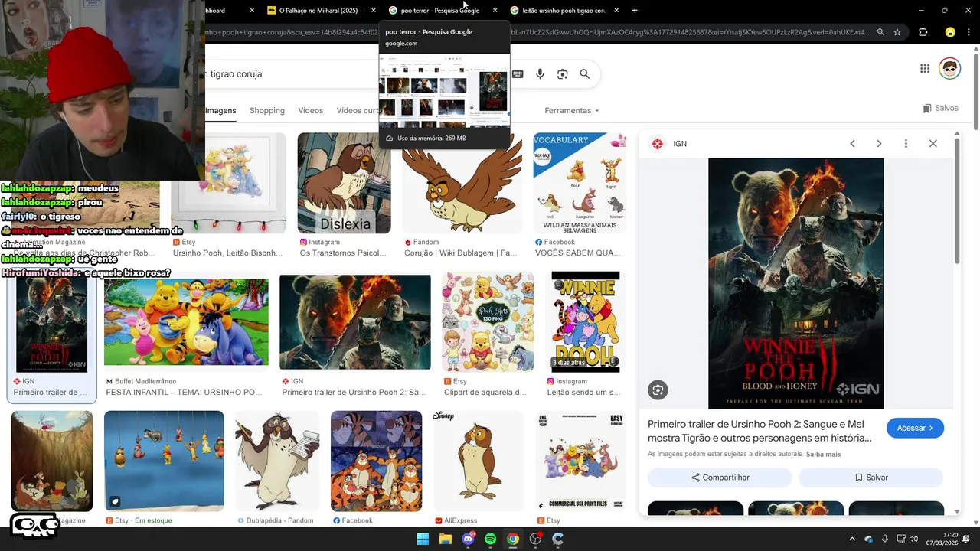Start voice search with microphone icon
Viewport: 980px width, 551px height.
point(540,74)
